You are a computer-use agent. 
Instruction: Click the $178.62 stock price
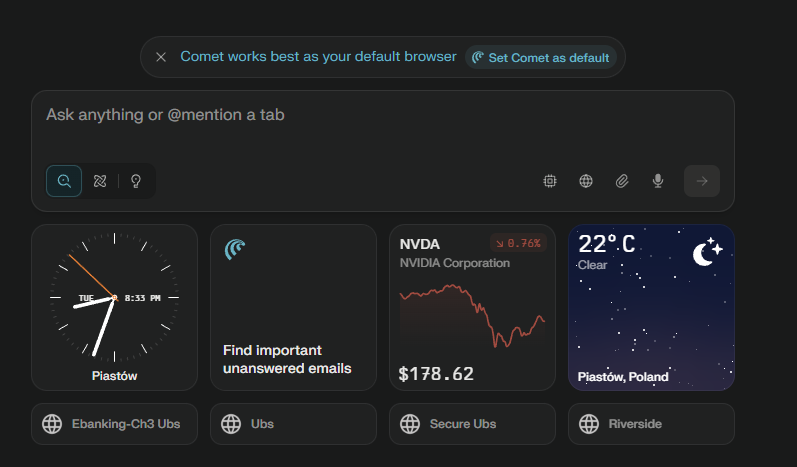(x=436, y=374)
